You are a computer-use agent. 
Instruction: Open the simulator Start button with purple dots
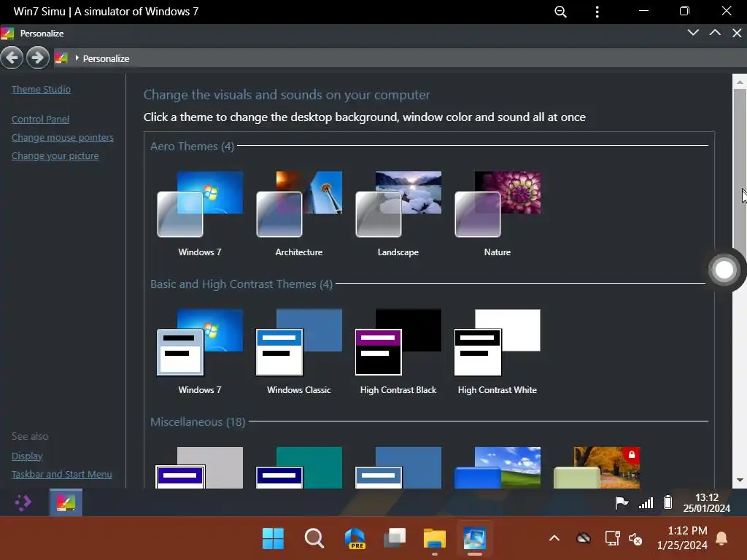click(23, 502)
